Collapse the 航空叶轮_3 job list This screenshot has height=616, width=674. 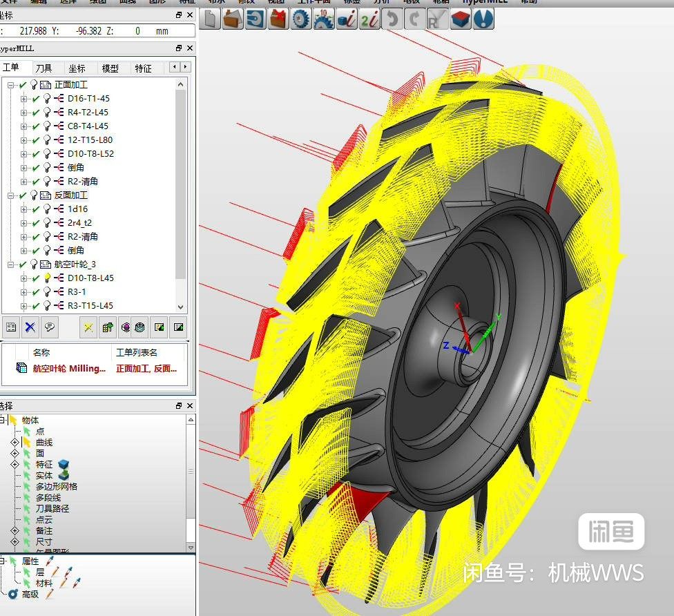pos(10,264)
